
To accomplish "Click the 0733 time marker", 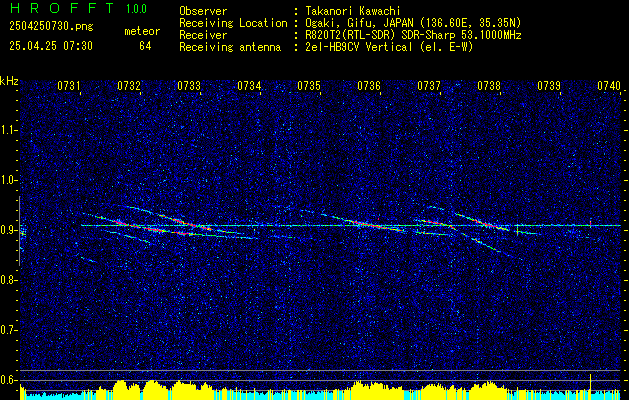I will [189, 86].
